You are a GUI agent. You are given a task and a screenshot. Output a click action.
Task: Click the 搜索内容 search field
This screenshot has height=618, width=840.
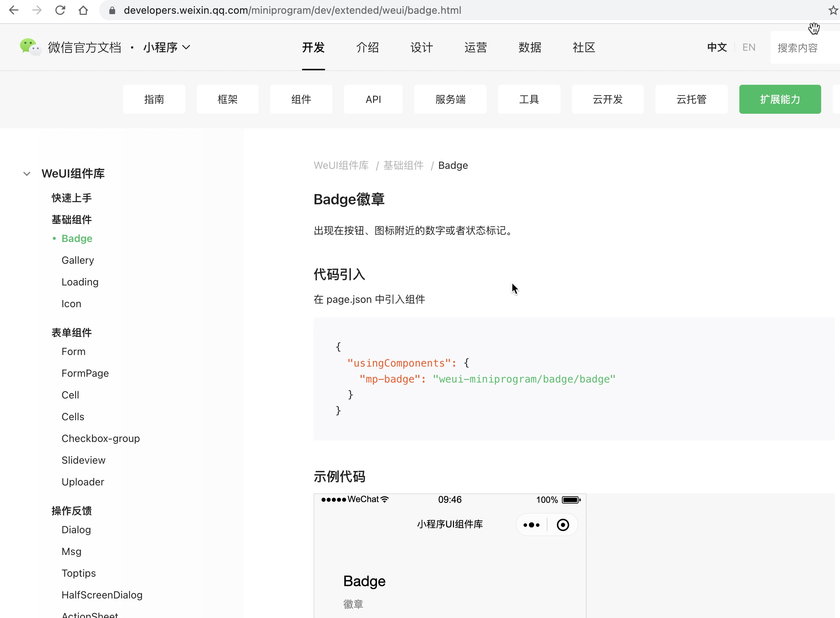coord(804,48)
